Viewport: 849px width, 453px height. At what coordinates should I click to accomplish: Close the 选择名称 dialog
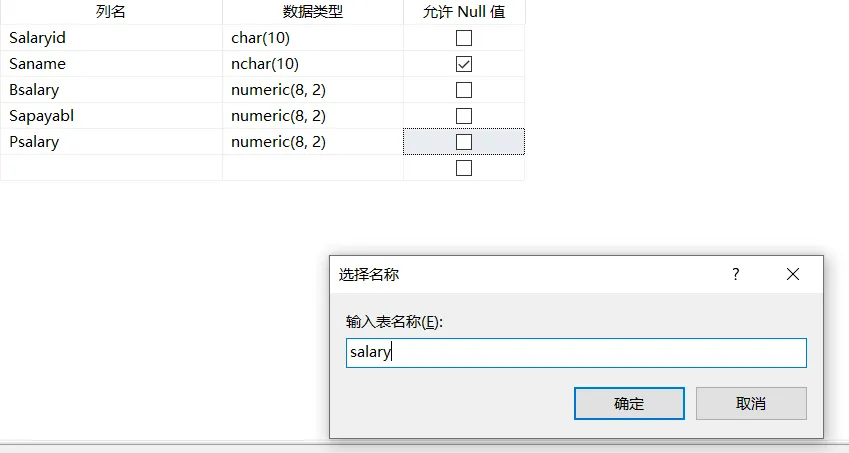[793, 274]
